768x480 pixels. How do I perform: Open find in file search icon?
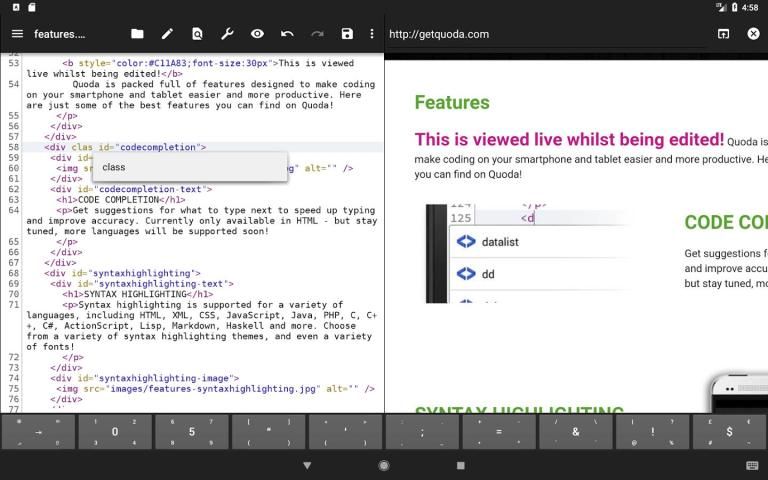[x=197, y=34]
